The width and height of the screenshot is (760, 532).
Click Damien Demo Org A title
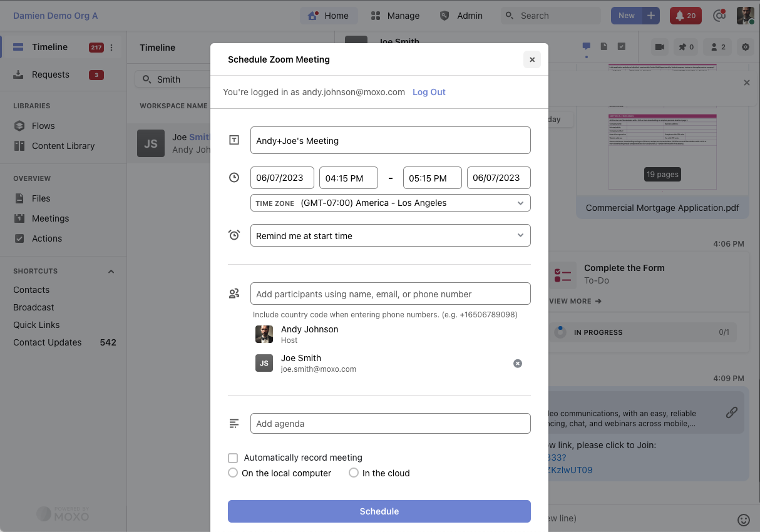[x=56, y=16]
